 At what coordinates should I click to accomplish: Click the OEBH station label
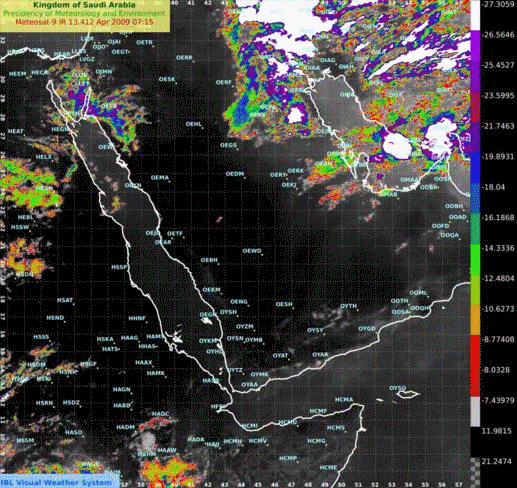point(209,260)
